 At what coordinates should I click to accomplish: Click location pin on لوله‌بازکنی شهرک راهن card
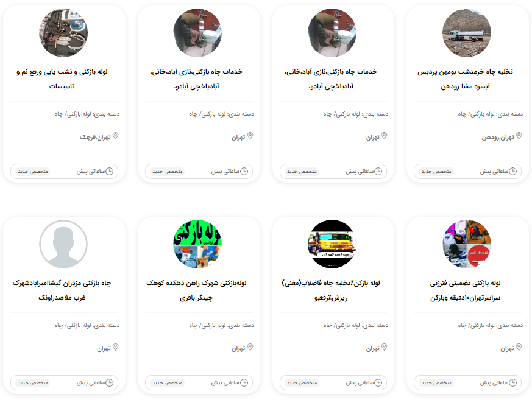click(x=250, y=347)
